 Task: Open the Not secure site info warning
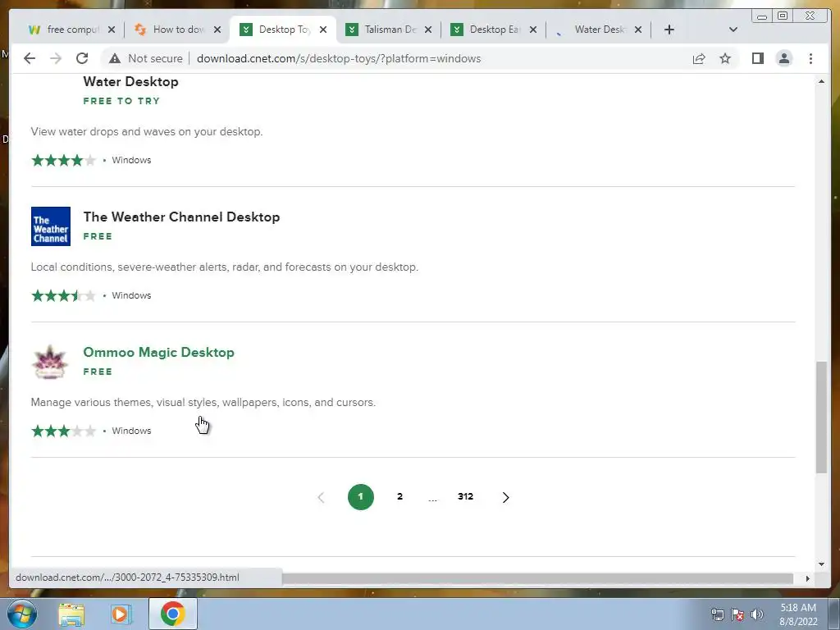click(x=146, y=58)
